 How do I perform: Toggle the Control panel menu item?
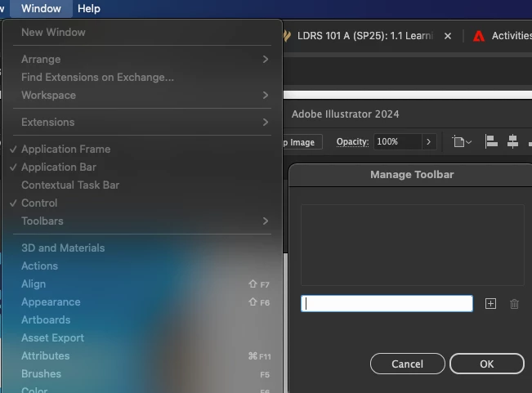click(x=142, y=203)
